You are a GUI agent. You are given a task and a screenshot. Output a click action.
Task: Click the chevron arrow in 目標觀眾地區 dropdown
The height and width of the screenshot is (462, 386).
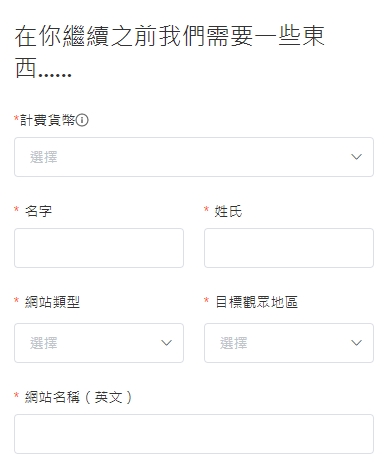tap(356, 343)
